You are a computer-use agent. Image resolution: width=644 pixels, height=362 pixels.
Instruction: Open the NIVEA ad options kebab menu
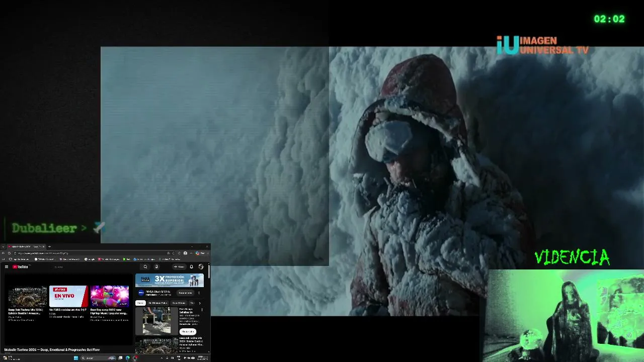pos(199,293)
